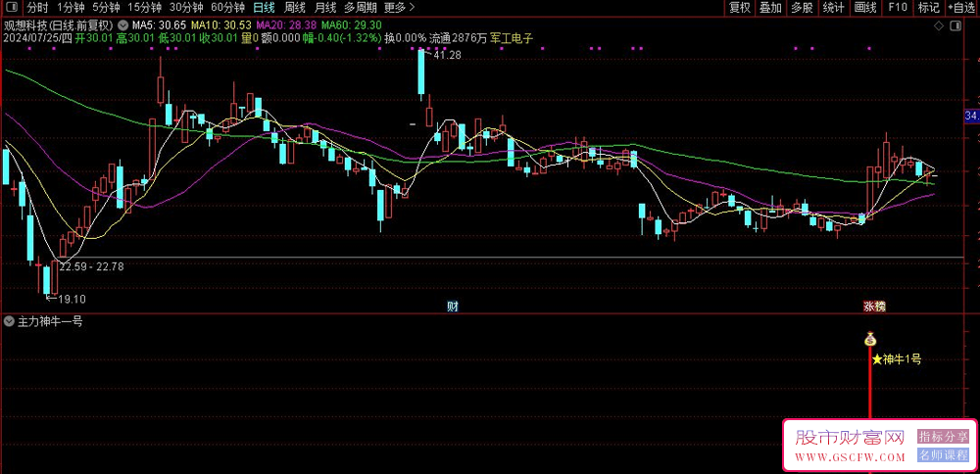Open the F10 company info
The image size is (980, 474).
point(898,8)
